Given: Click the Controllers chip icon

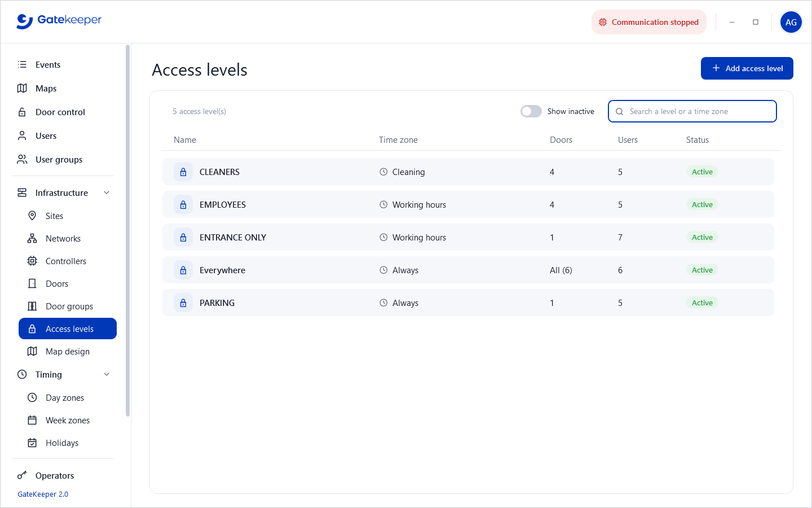Looking at the screenshot, I should (x=32, y=261).
